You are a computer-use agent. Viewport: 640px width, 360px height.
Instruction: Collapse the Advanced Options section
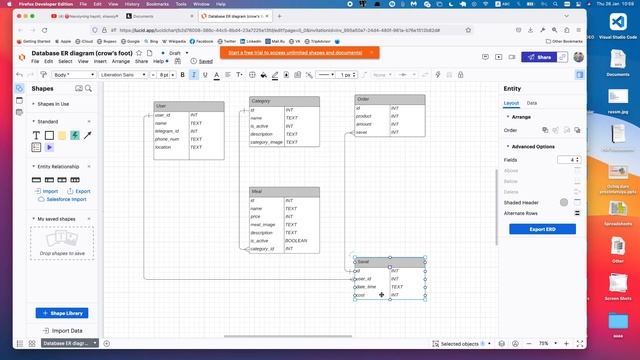pyautogui.click(x=508, y=147)
